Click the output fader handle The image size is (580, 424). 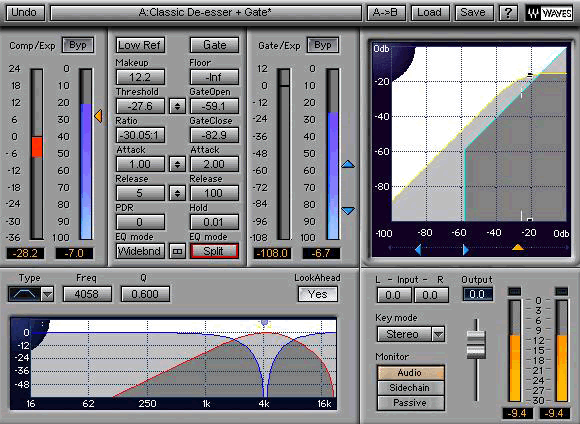coord(476,345)
